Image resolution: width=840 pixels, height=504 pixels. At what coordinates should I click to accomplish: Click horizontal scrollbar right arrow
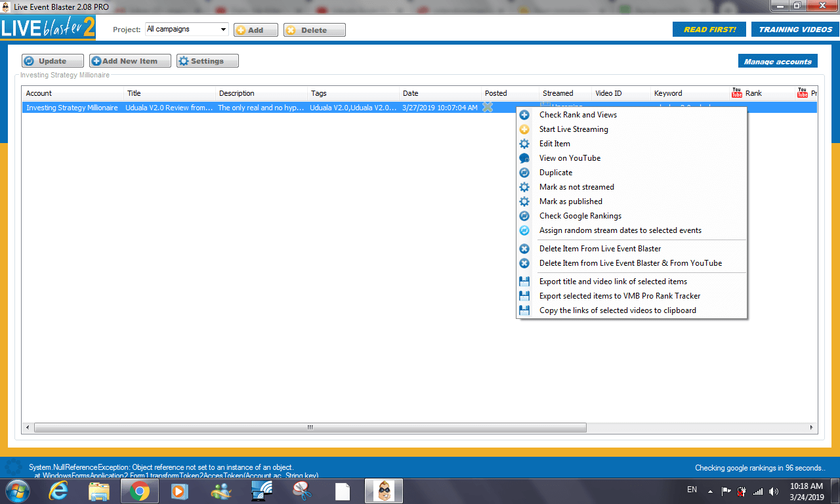click(x=812, y=427)
